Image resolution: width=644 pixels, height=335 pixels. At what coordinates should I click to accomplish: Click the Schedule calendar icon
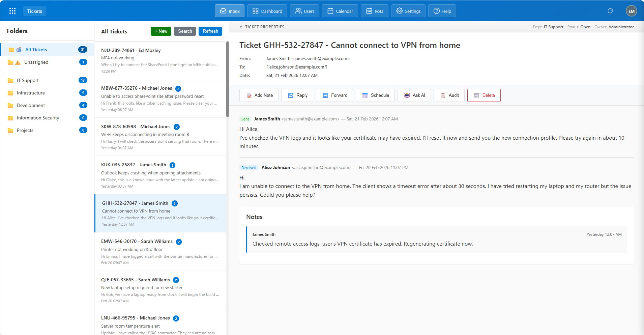click(365, 95)
